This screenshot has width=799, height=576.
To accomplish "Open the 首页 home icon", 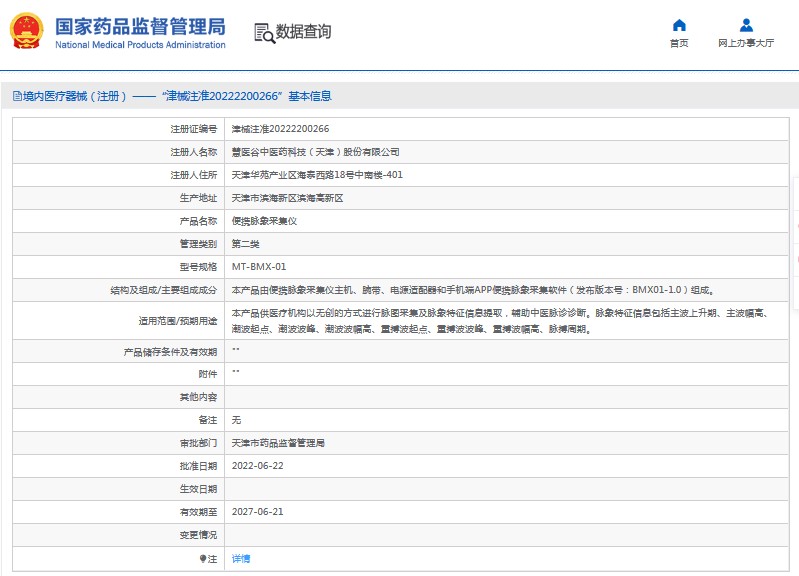I will [x=679, y=25].
